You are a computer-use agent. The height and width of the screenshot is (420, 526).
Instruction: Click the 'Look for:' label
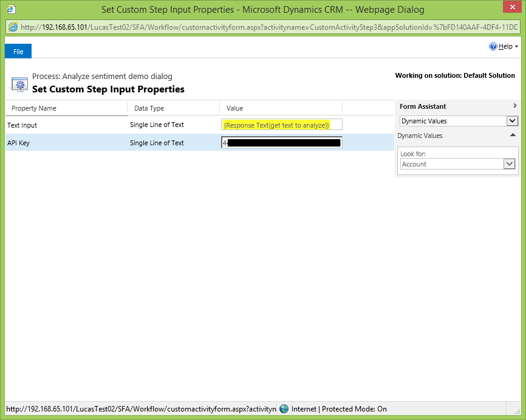412,154
